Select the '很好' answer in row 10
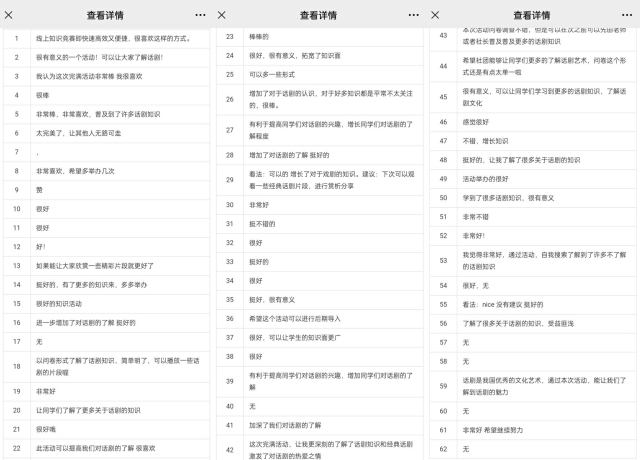The width and height of the screenshot is (640, 460). [42, 209]
